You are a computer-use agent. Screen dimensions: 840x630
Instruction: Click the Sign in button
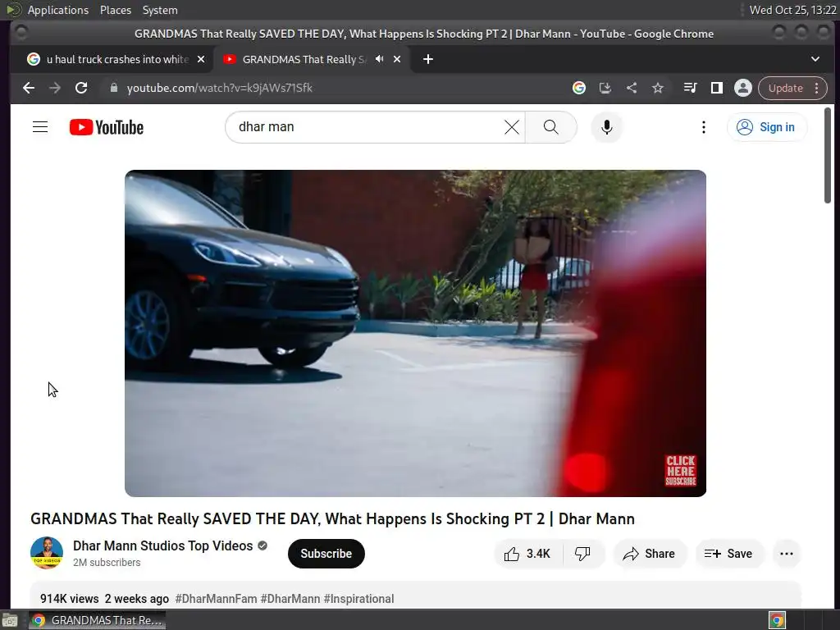click(x=767, y=127)
